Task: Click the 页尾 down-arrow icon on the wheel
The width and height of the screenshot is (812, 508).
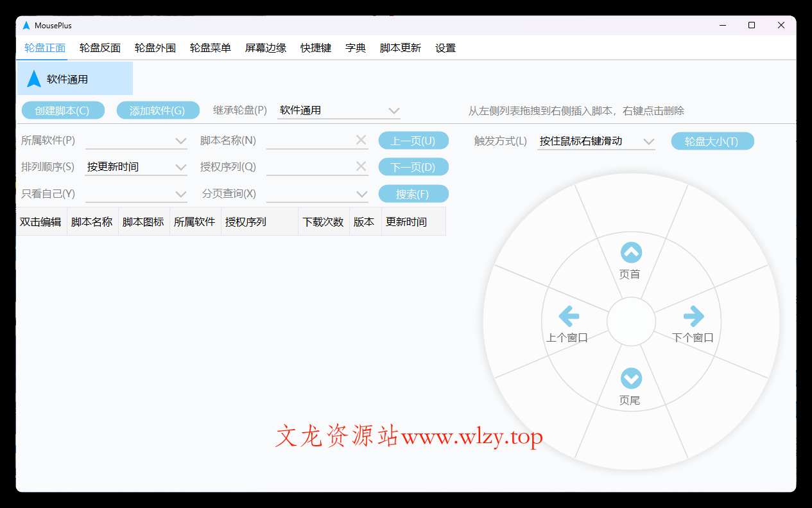Action: coord(631,379)
